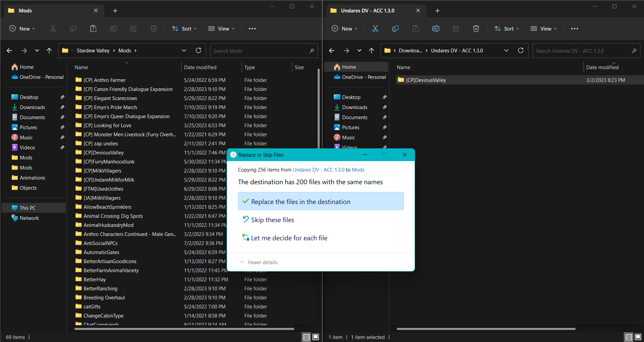Go up one level in Undares DV window
The height and width of the screenshot is (342, 644).
[x=372, y=51]
